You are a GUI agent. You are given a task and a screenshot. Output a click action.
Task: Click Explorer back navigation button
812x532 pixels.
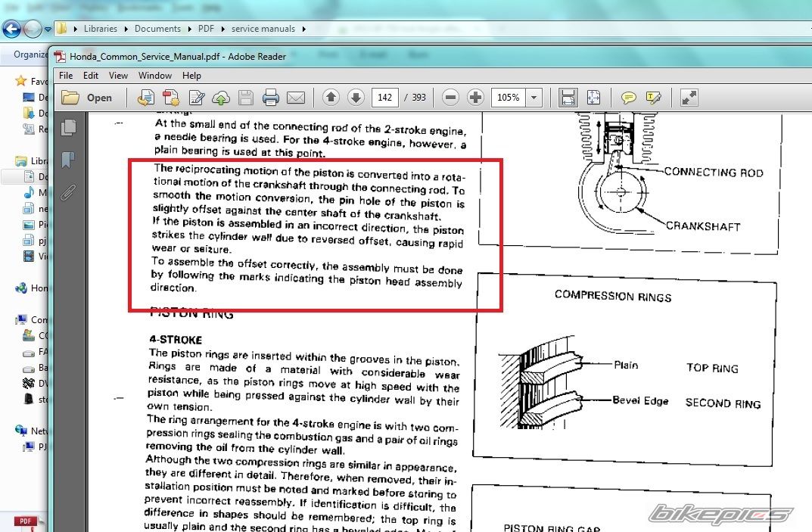[x=11, y=29]
